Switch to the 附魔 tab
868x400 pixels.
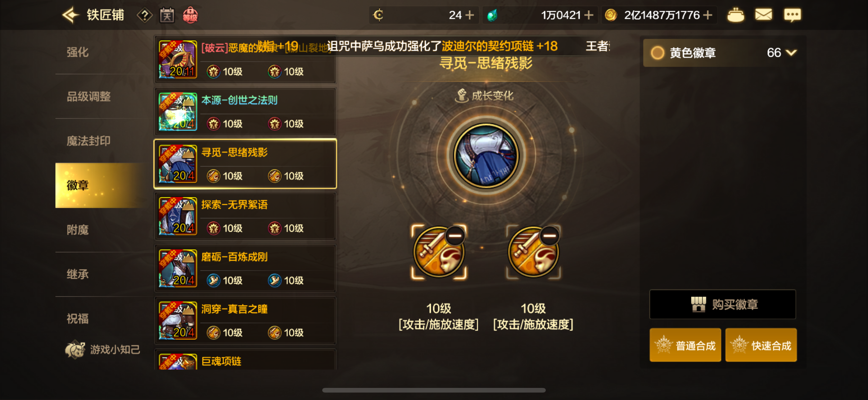coord(78,230)
